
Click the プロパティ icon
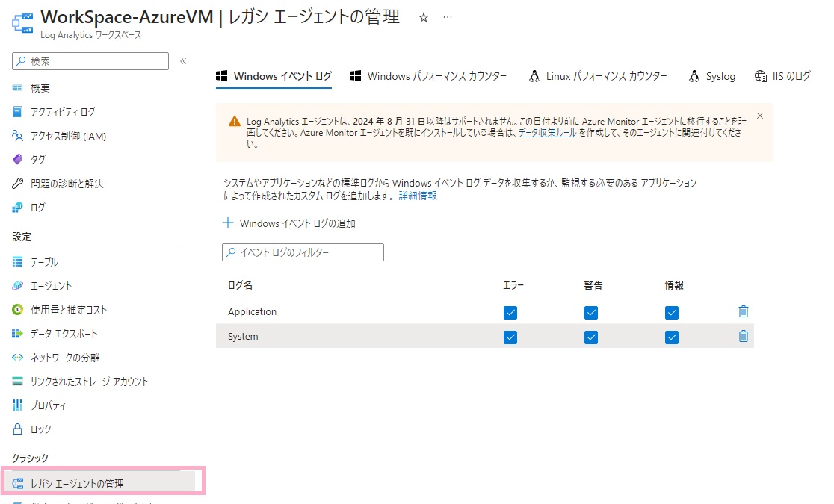17,405
